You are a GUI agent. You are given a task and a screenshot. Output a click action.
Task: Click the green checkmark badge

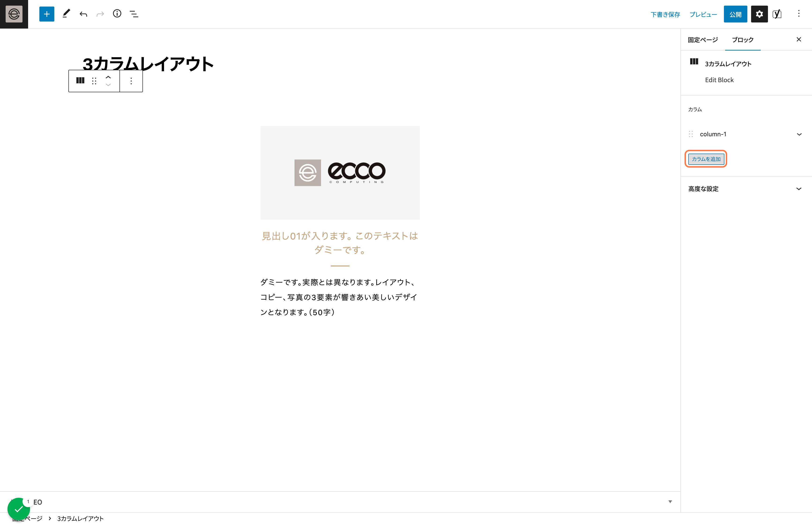(18, 509)
